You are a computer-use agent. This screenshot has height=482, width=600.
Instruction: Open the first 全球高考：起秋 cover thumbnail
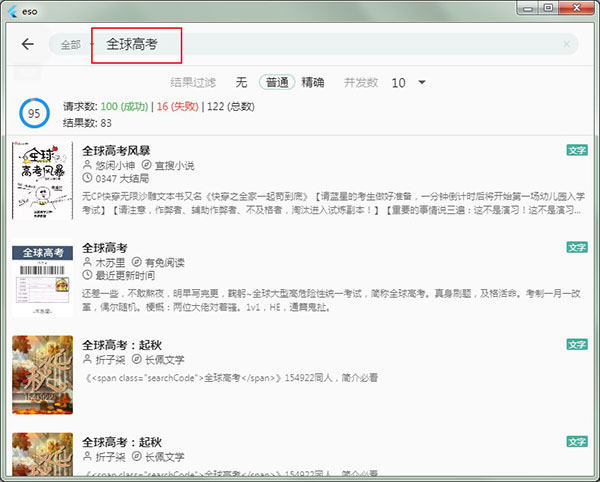[42, 375]
